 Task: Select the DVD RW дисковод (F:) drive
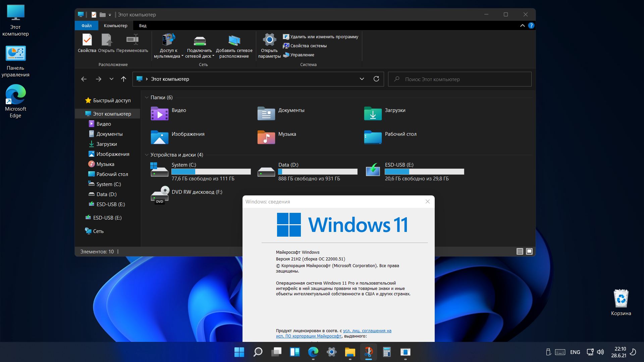(x=186, y=195)
